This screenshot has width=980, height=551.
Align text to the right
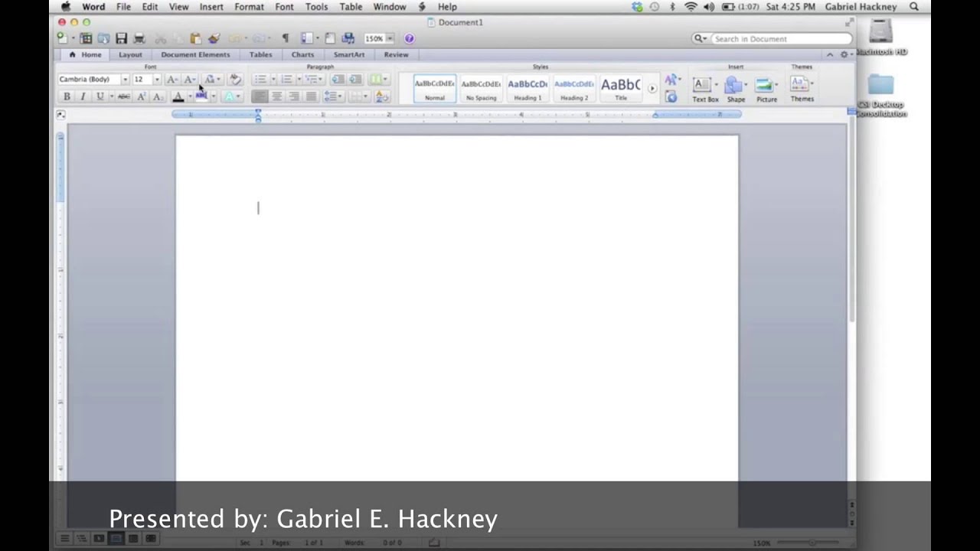(x=294, y=96)
